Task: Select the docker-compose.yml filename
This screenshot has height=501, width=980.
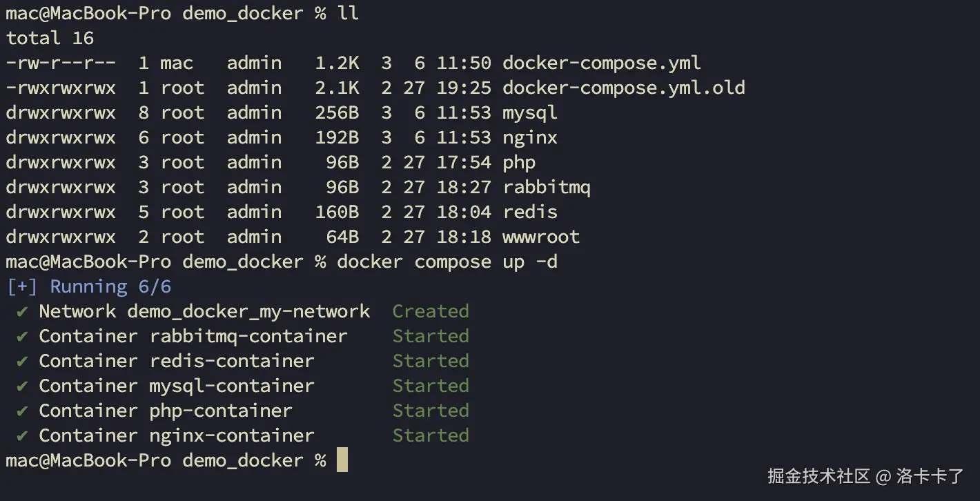Action: pos(602,63)
